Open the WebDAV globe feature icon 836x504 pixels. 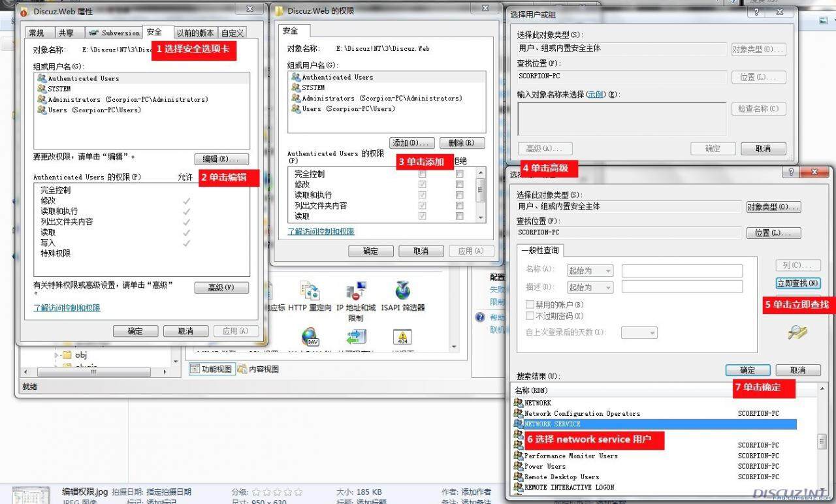(310, 336)
